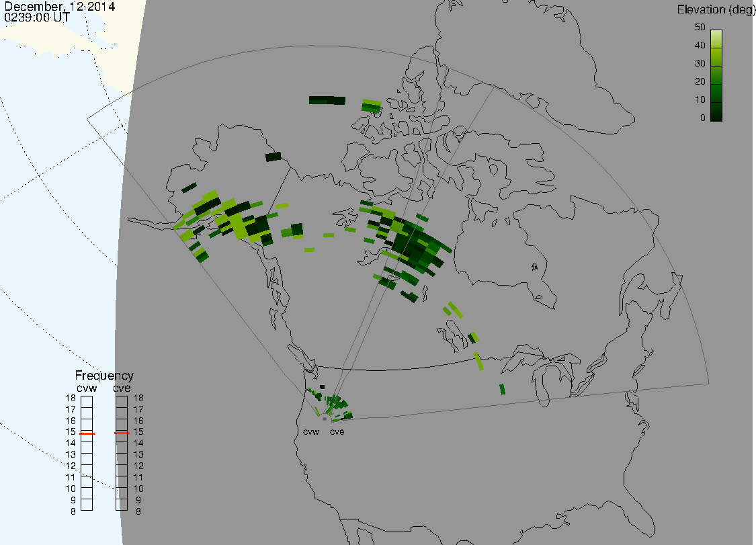
Task: Click the 13 label left of cvw bar
Action: (71, 455)
